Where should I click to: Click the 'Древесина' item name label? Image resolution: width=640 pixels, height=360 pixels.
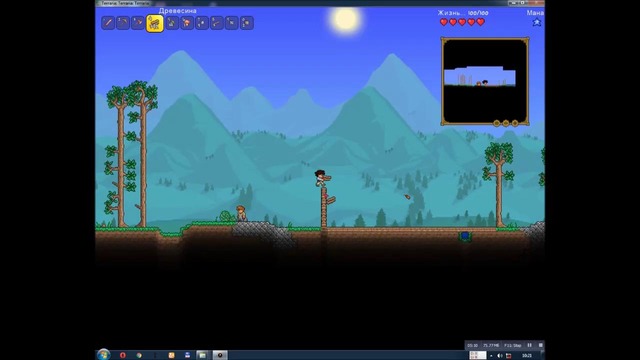(178, 11)
